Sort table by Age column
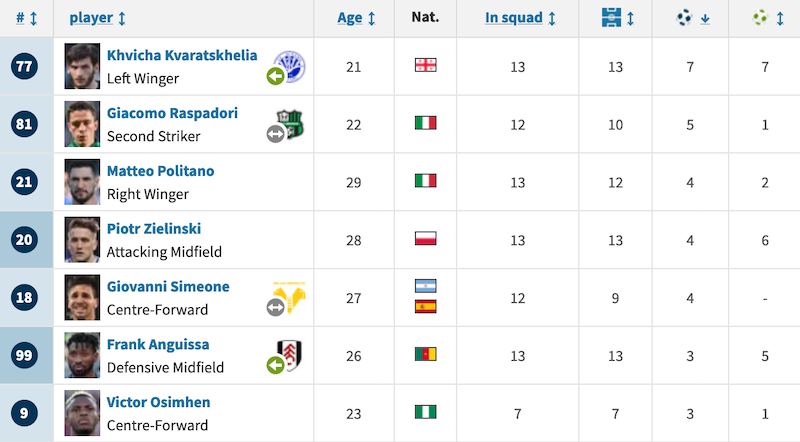The height and width of the screenshot is (442, 800). pos(356,18)
